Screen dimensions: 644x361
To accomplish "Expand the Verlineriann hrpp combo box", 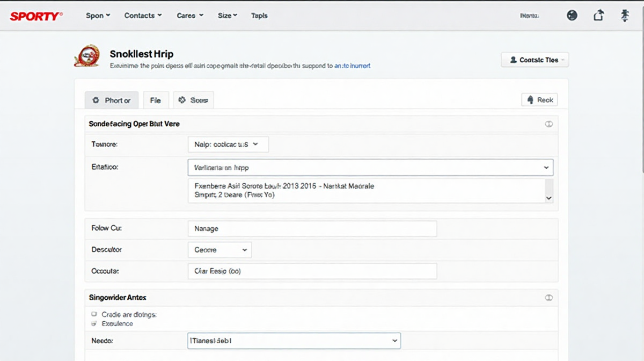I will tap(370, 168).
